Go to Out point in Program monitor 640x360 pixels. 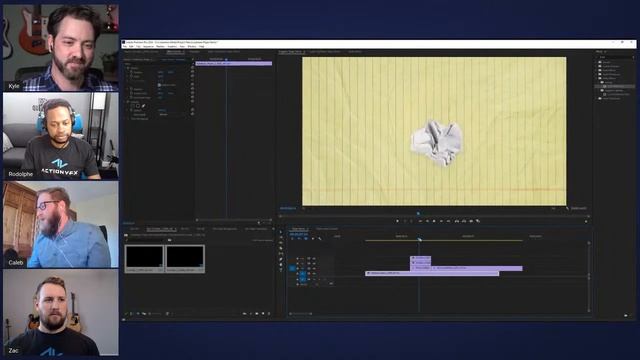[449, 221]
